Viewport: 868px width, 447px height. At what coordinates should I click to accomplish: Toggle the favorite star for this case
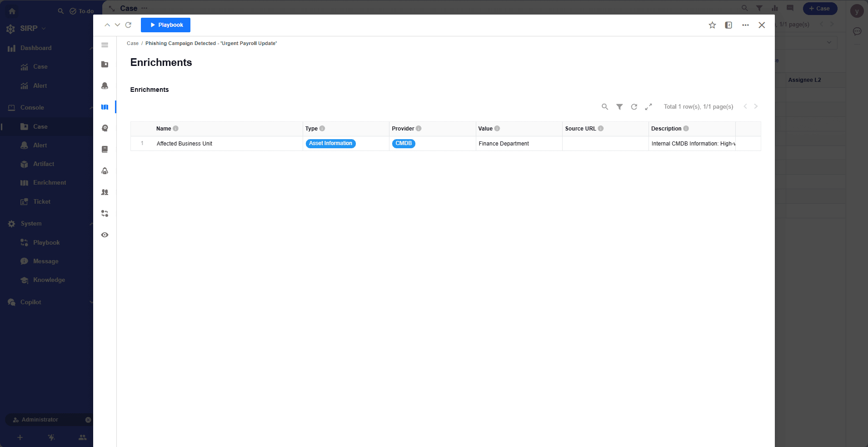712,25
